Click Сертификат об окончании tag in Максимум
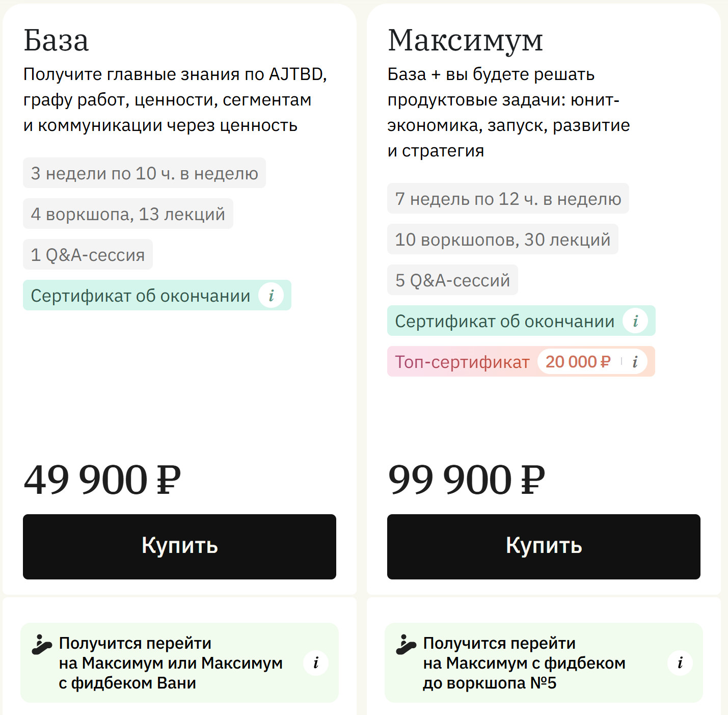728x715 pixels. 504,321
